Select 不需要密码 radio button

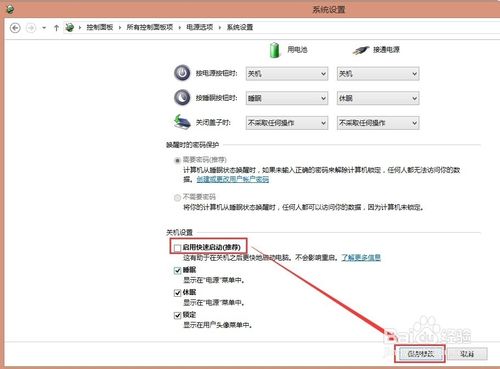pos(177,197)
